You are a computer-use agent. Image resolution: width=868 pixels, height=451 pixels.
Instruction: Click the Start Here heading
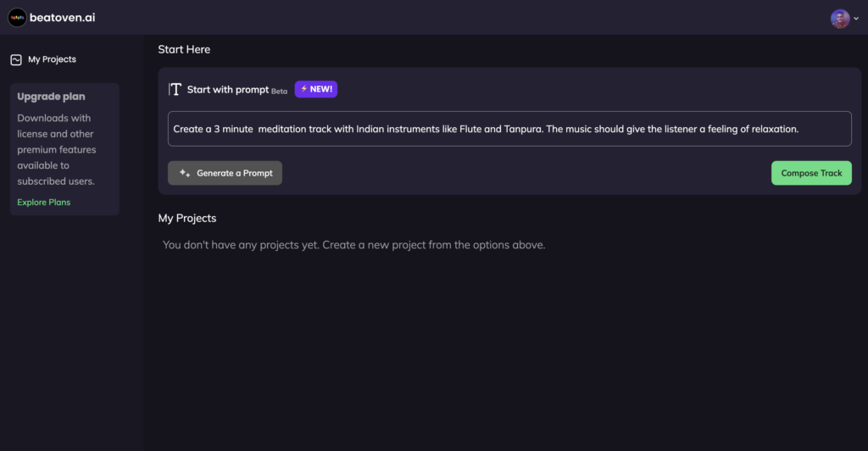tap(184, 49)
